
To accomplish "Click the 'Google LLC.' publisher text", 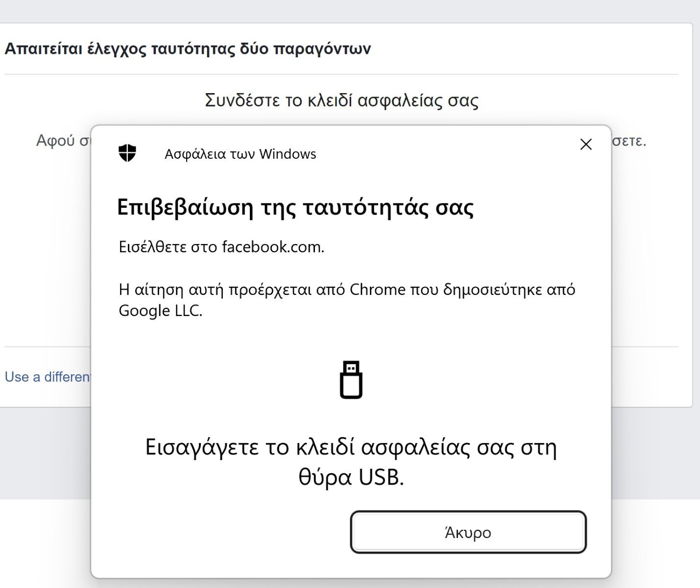I will coord(160,311).
